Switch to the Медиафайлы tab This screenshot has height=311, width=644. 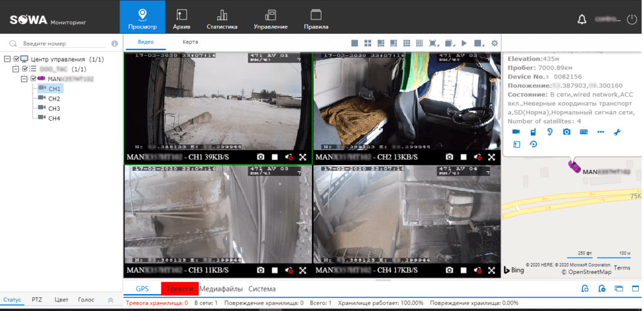[221, 289]
